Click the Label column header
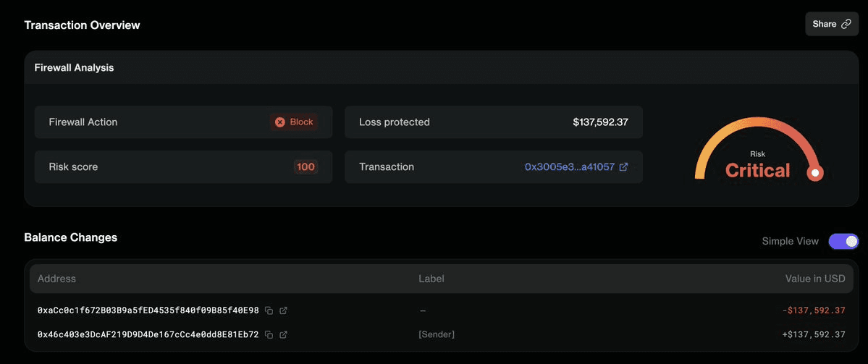Image resolution: width=868 pixels, height=364 pixels. (x=431, y=279)
